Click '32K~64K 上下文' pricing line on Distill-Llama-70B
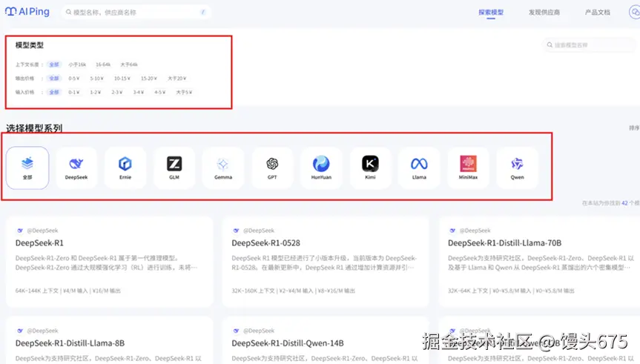The image size is (640, 364). click(511, 291)
